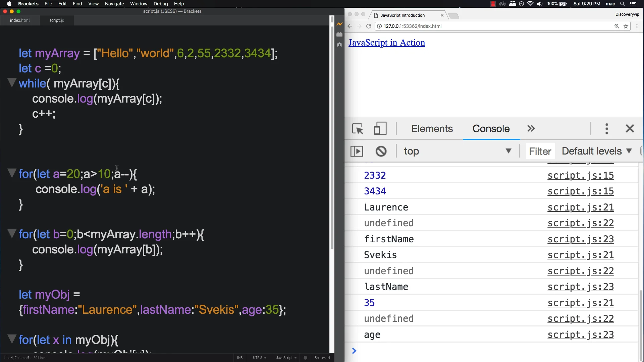Open the JavaScript context top dropdown

pyautogui.click(x=458, y=151)
